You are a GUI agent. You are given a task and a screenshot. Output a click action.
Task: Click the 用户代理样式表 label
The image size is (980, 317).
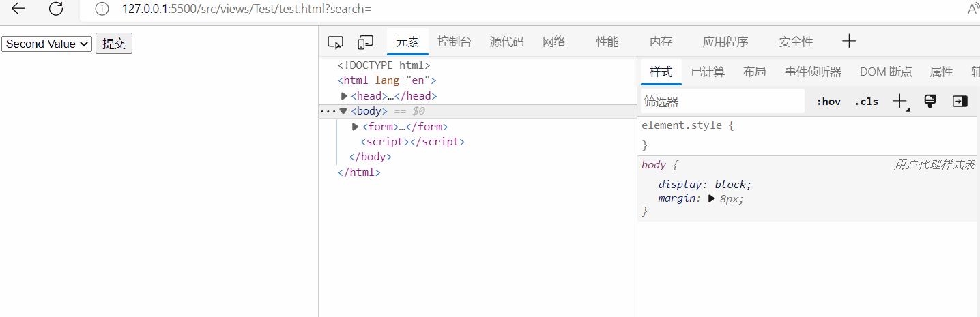(934, 164)
